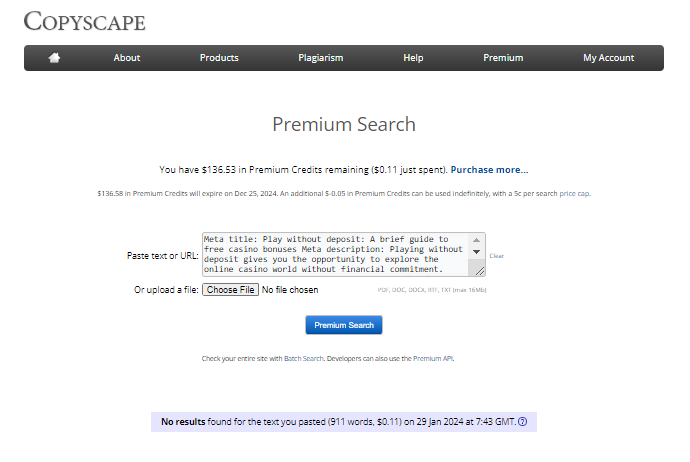This screenshot has width=690, height=462.
Task: Click the Premium Search page heading
Action: pyautogui.click(x=344, y=125)
